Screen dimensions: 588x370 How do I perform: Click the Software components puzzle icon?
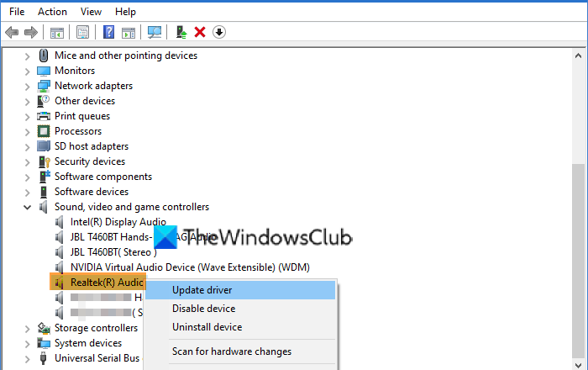[45, 177]
